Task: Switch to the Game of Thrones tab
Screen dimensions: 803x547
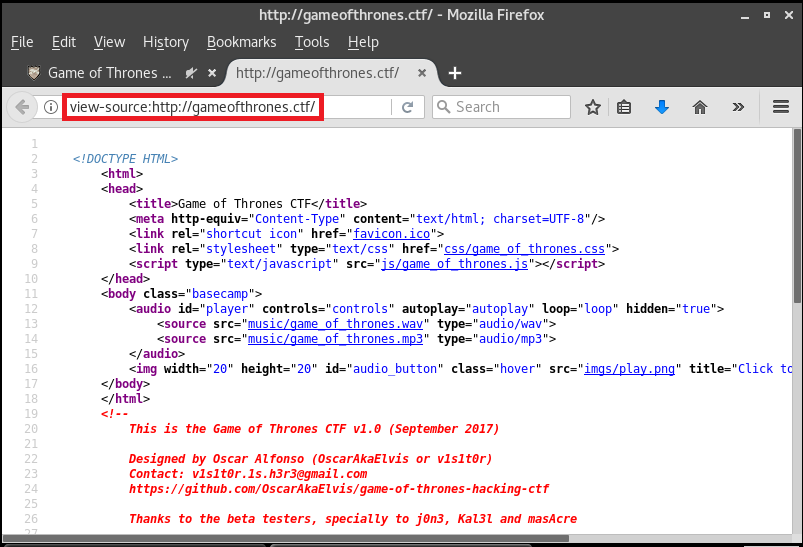Action: tap(110, 73)
